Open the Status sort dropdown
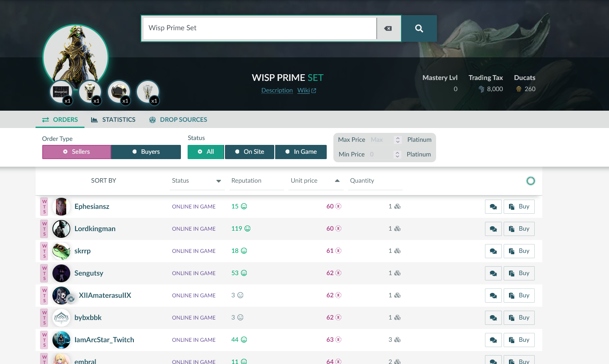Screen dimensions: 609x364 pyautogui.click(x=197, y=181)
